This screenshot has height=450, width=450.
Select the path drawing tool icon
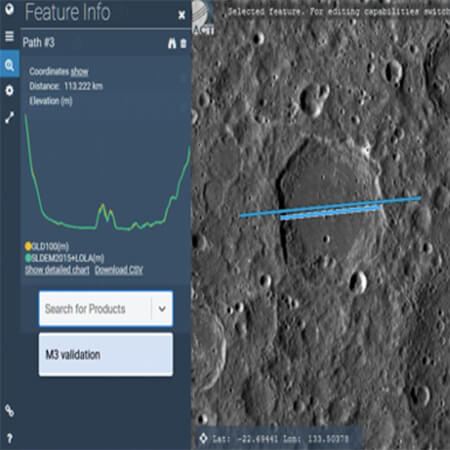[x=9, y=118]
